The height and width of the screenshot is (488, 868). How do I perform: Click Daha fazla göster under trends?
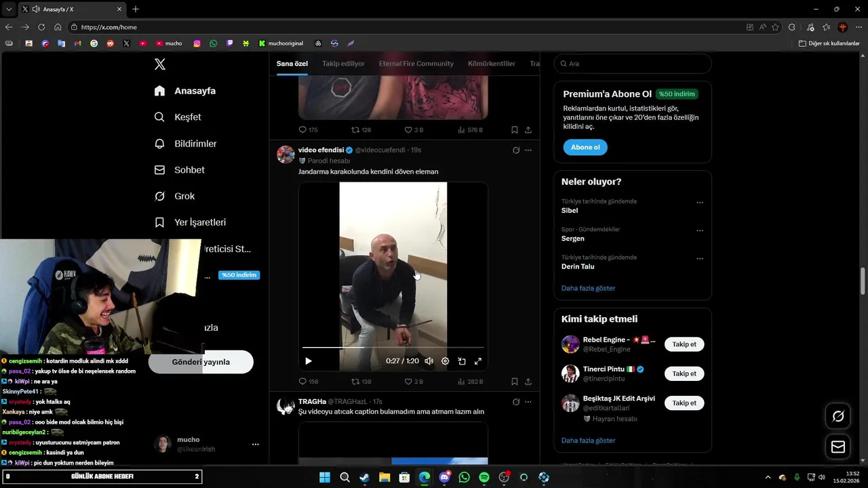click(x=588, y=288)
